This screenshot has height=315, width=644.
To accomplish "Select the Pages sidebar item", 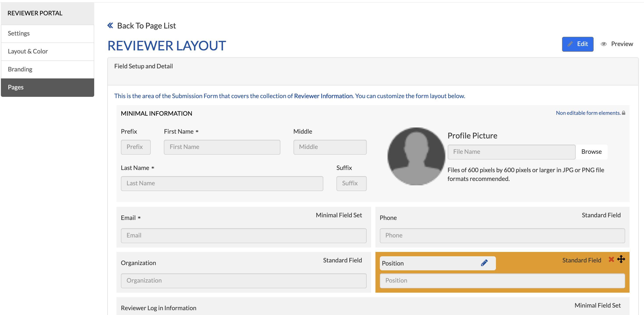I will [48, 87].
